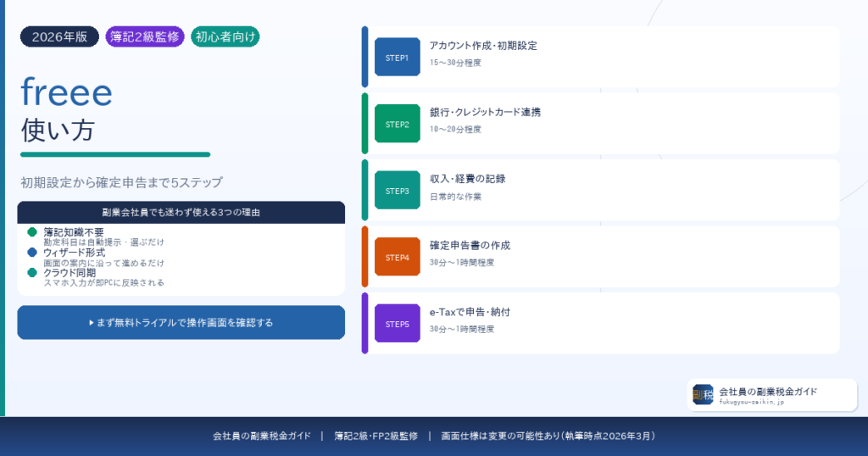
Task: Click まず無料トライアルで操作画面を確認する button
Action: click(181, 322)
